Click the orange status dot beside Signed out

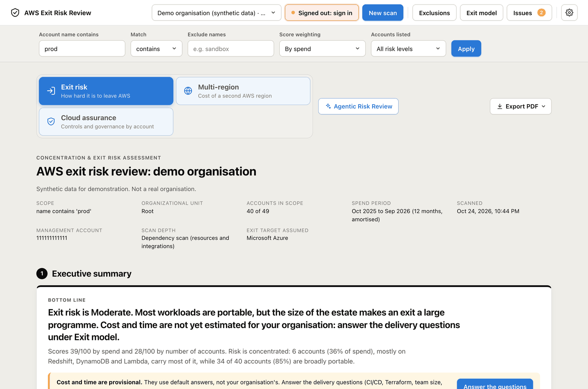[293, 13]
